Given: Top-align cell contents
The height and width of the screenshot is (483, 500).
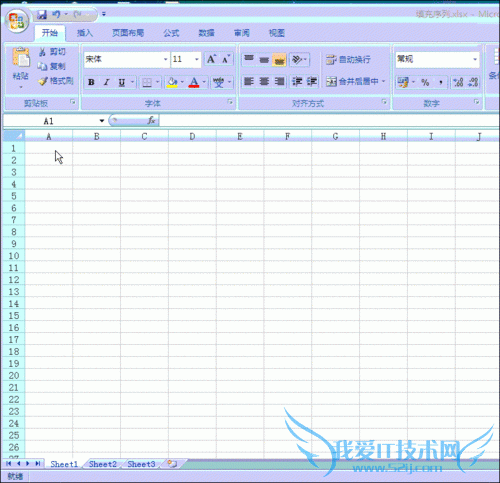Looking at the screenshot, I should pos(249,59).
